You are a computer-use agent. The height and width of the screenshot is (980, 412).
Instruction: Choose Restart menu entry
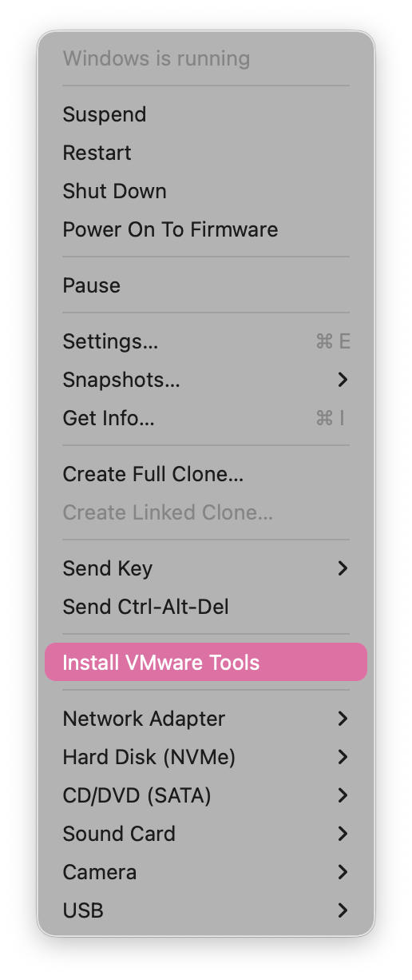click(206, 153)
